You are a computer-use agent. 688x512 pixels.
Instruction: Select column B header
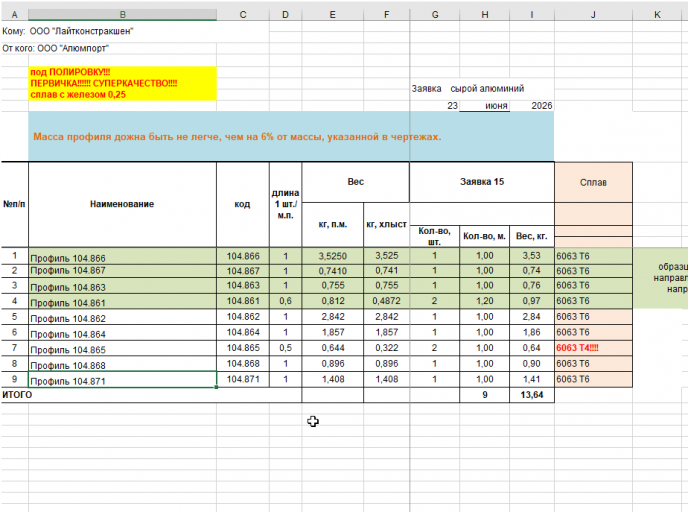[x=122, y=14]
